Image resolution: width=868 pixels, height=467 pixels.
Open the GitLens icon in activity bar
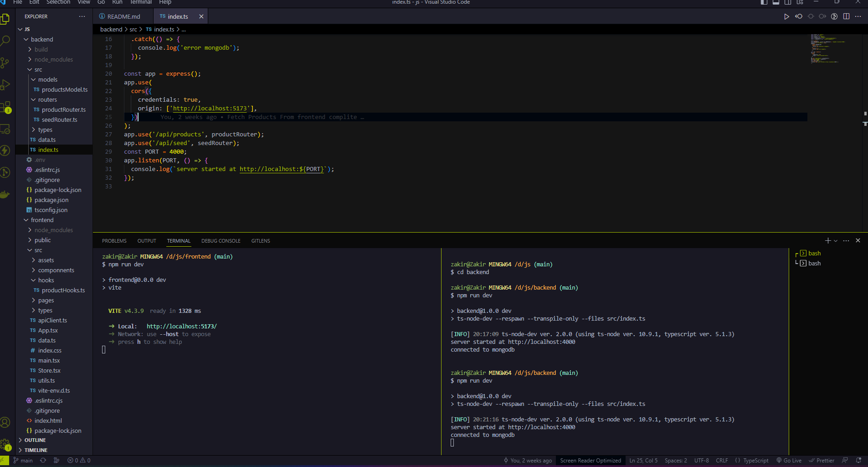click(x=5, y=172)
